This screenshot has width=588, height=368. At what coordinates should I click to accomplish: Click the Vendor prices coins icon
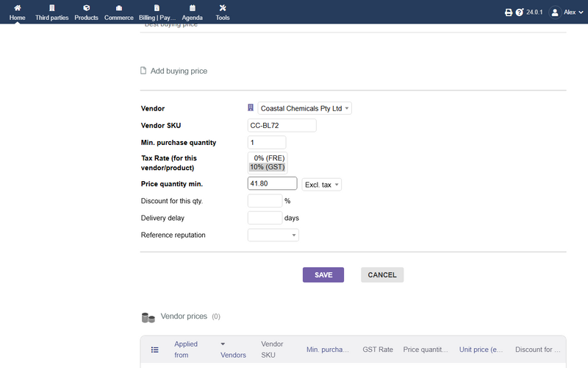(x=148, y=318)
